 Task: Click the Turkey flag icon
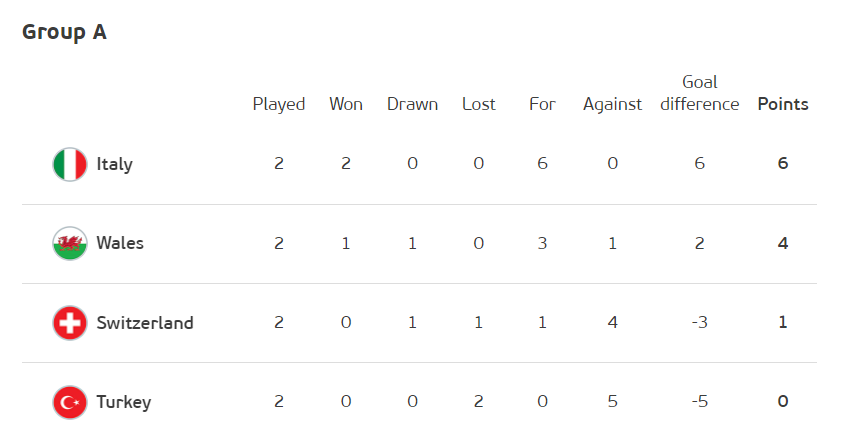70,402
